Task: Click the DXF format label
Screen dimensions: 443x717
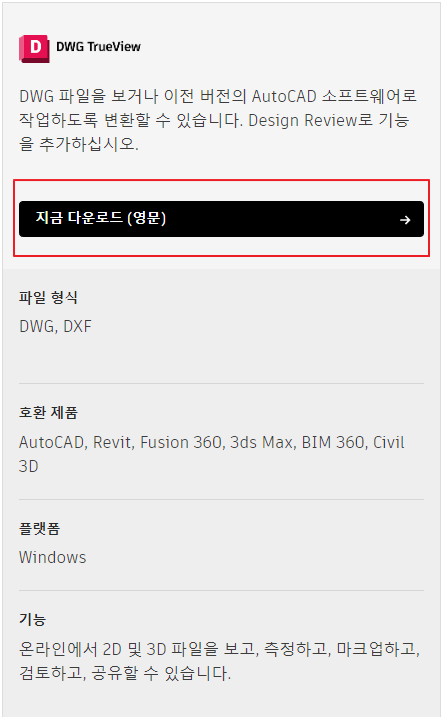Action: (77, 326)
